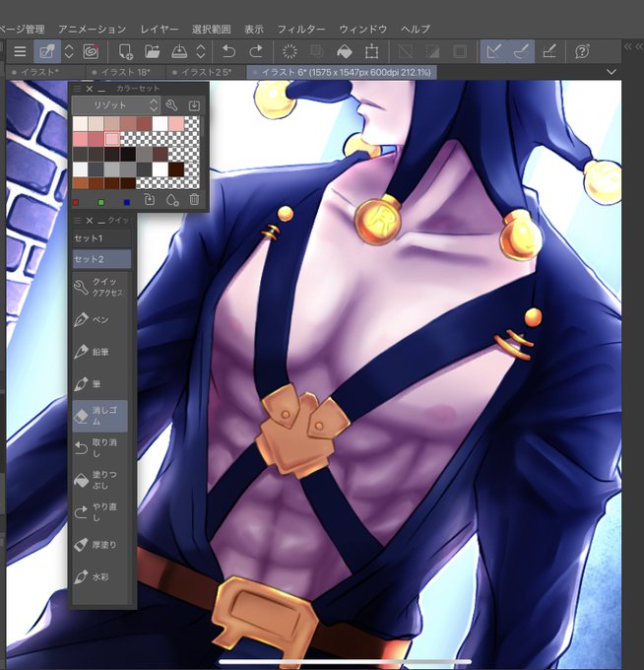Open アニメーション menu

pos(93,29)
